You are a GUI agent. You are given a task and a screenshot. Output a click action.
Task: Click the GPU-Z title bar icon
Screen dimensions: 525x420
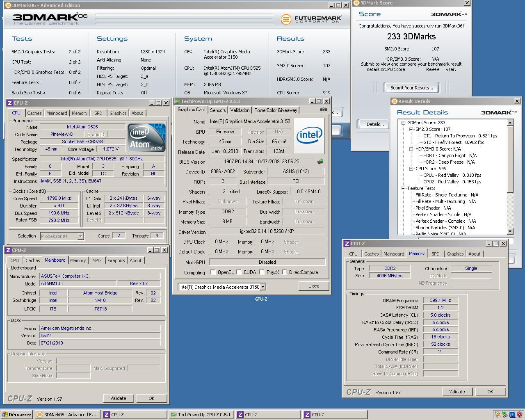point(177,101)
